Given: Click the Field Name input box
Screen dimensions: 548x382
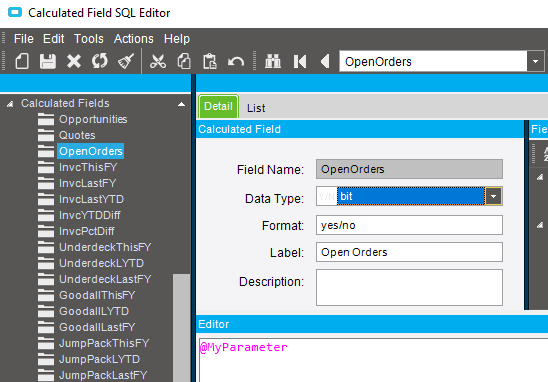Looking at the screenshot, I should coord(409,169).
